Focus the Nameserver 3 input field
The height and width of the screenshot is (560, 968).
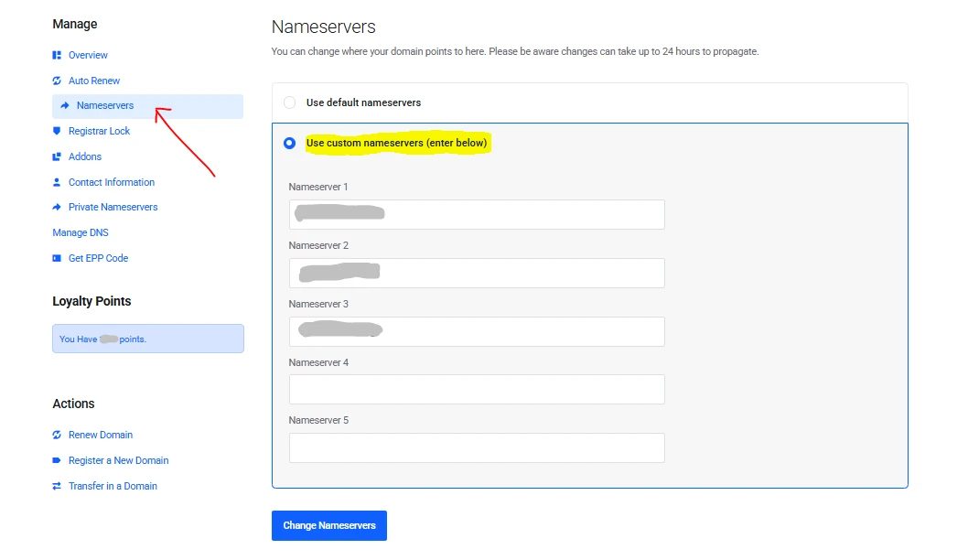pyautogui.click(x=477, y=331)
